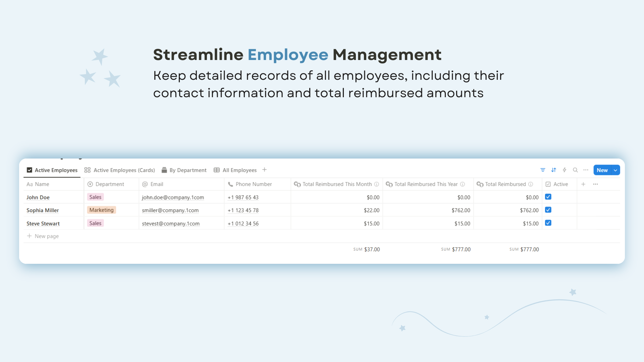
Task: Add a new view with plus icon
Action: 264,170
